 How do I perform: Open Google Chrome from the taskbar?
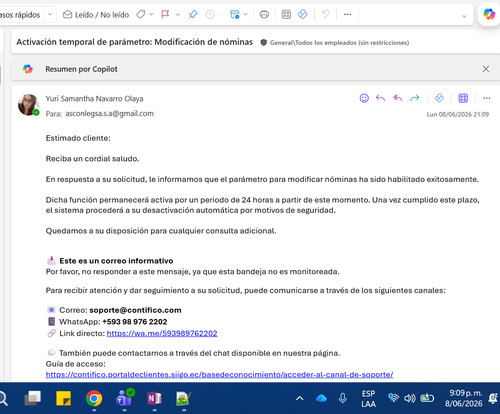94,398
